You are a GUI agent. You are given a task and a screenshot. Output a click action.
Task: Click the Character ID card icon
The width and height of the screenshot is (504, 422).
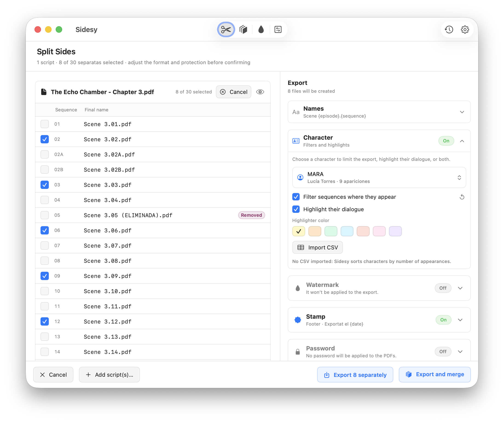coord(296,141)
